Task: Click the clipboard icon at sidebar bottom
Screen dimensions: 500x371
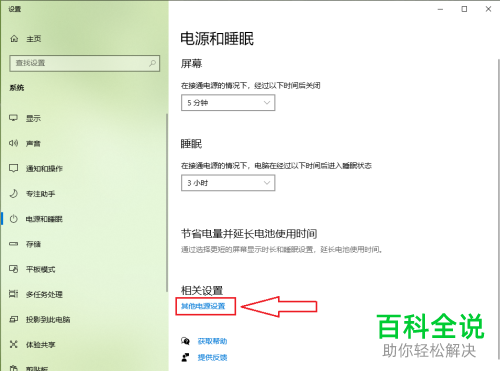Action: coord(13,368)
